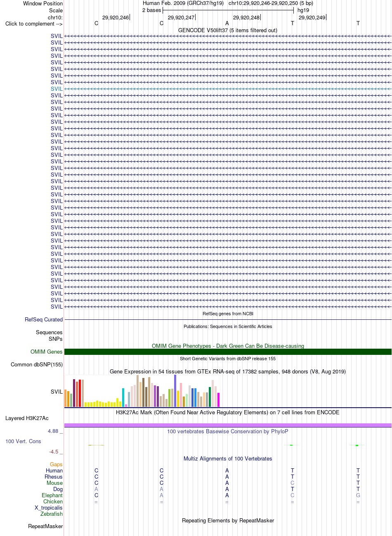Click the tallest blue-violet GTEx expression bar
This screenshot has height=536, width=392.
coord(175,391)
